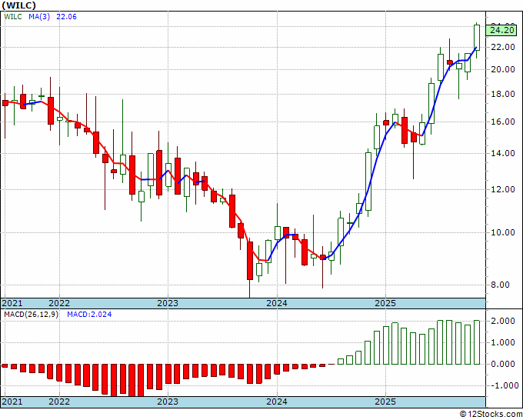Click the MACD(26,12,9) indicator label
523x420 pixels.
pos(31,315)
